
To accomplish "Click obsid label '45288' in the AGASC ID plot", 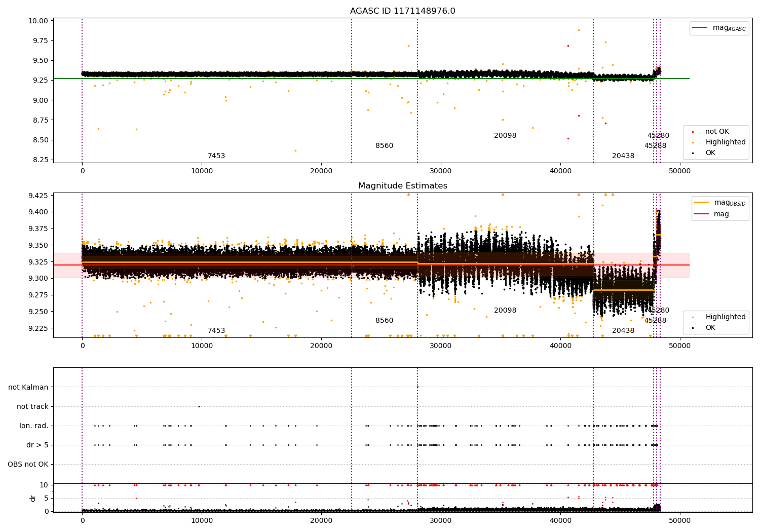I will (x=655, y=146).
